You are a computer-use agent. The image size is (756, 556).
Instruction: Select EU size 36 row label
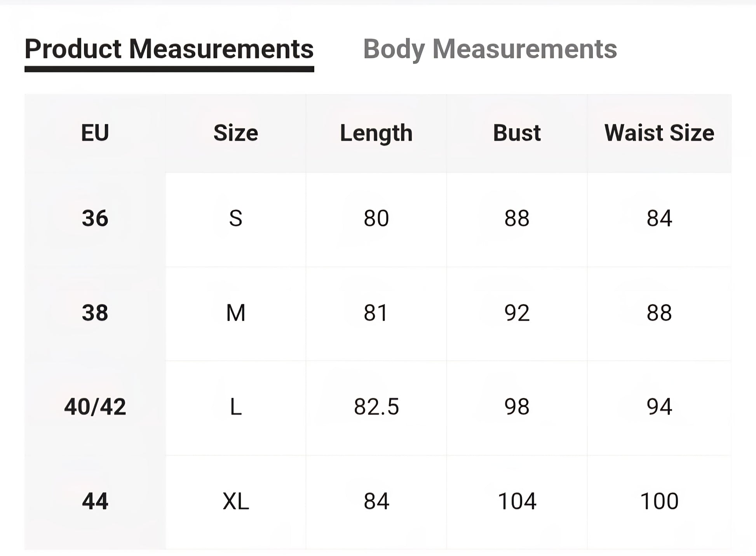(x=95, y=218)
